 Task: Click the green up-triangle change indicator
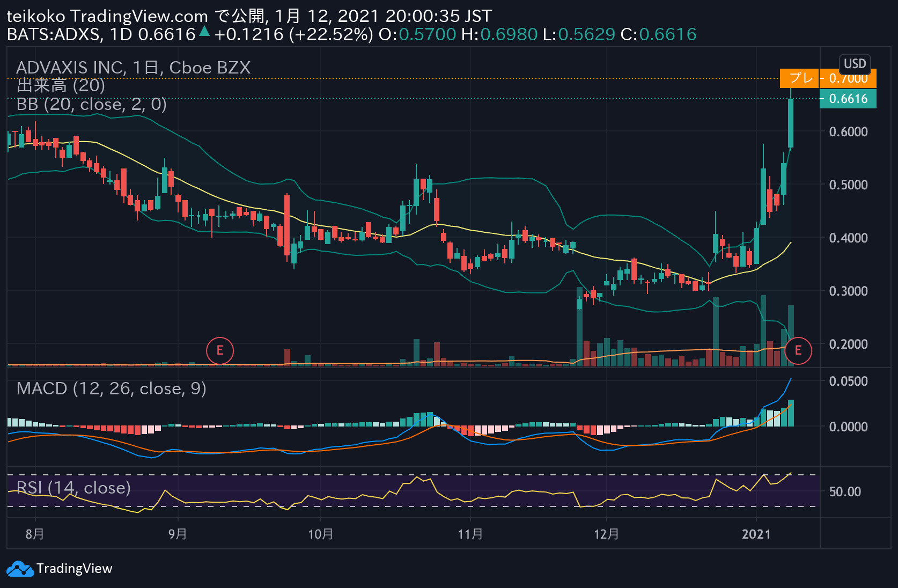(204, 32)
